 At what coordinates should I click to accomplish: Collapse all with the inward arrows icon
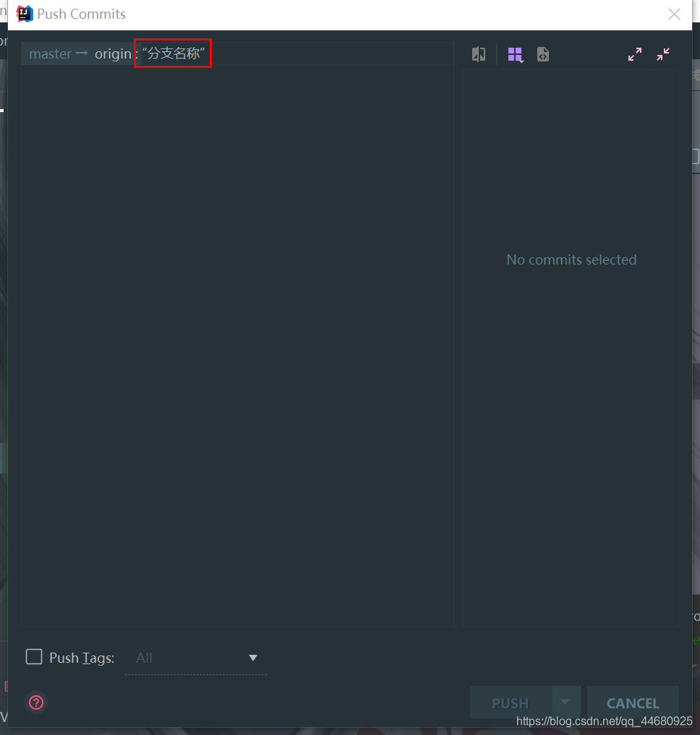pos(663,54)
